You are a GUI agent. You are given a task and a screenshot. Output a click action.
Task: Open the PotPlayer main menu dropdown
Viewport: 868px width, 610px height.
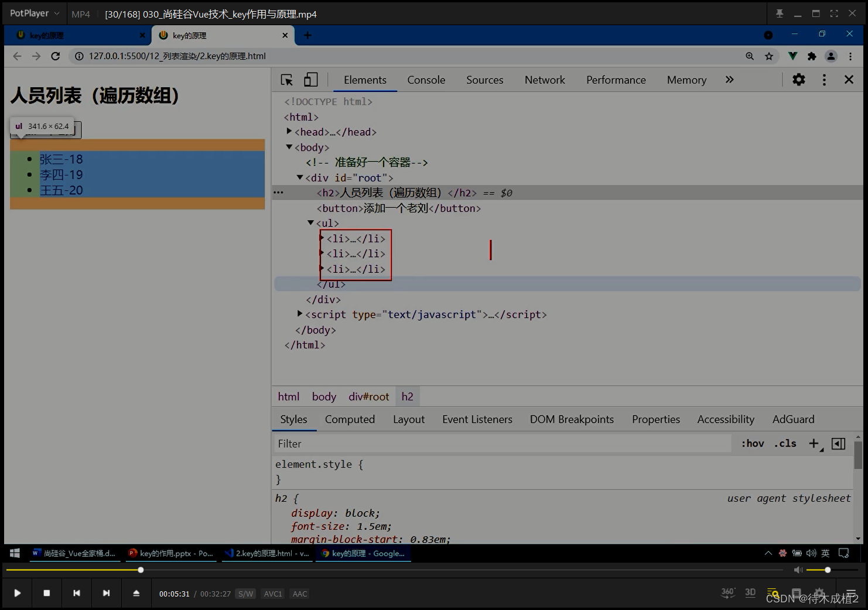(x=34, y=13)
